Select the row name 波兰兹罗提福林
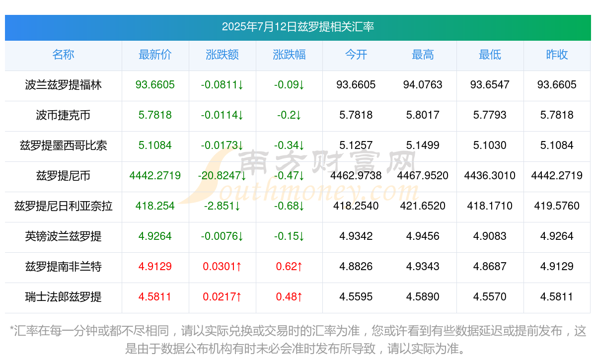 click(x=63, y=85)
